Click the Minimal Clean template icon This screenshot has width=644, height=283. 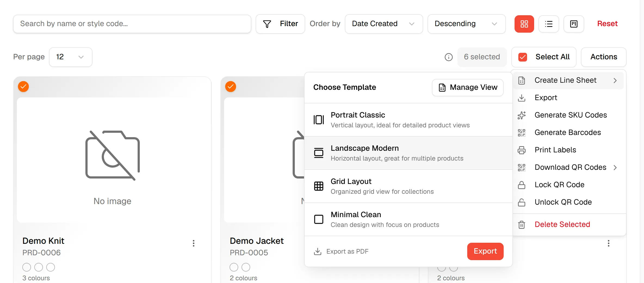319,219
